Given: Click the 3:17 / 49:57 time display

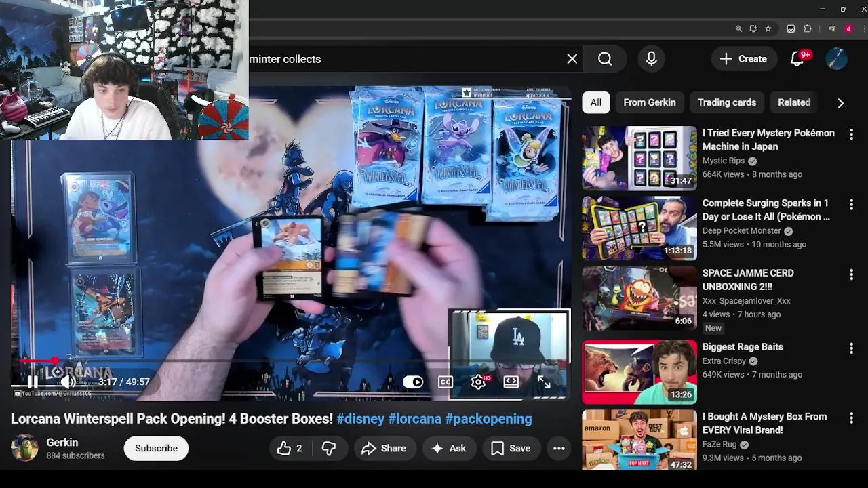Looking at the screenshot, I should coord(123,382).
